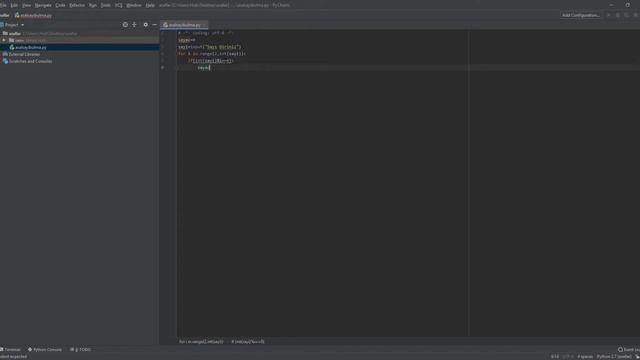Close the Python file editor tab

pyautogui.click(x=204, y=25)
